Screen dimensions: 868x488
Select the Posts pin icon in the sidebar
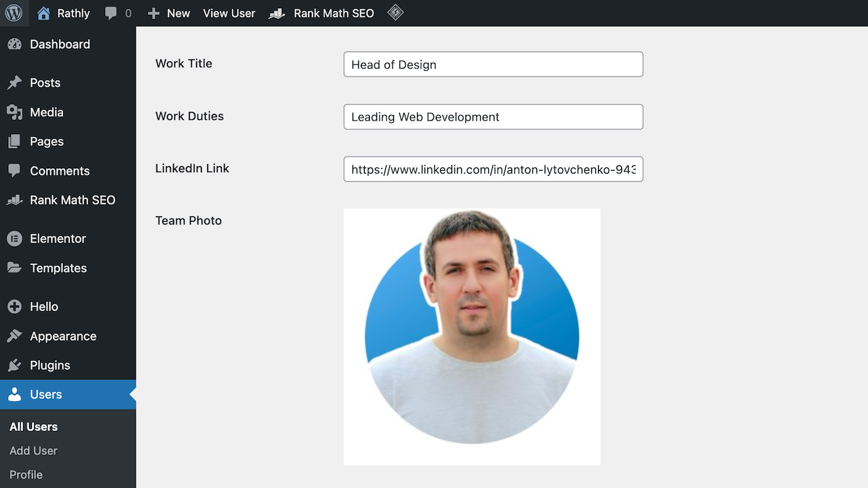pos(15,83)
